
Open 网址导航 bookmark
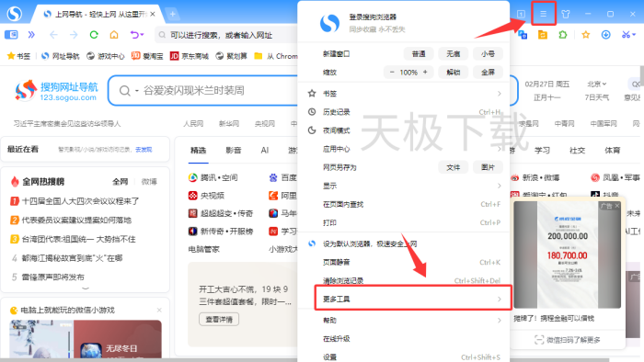point(61,56)
